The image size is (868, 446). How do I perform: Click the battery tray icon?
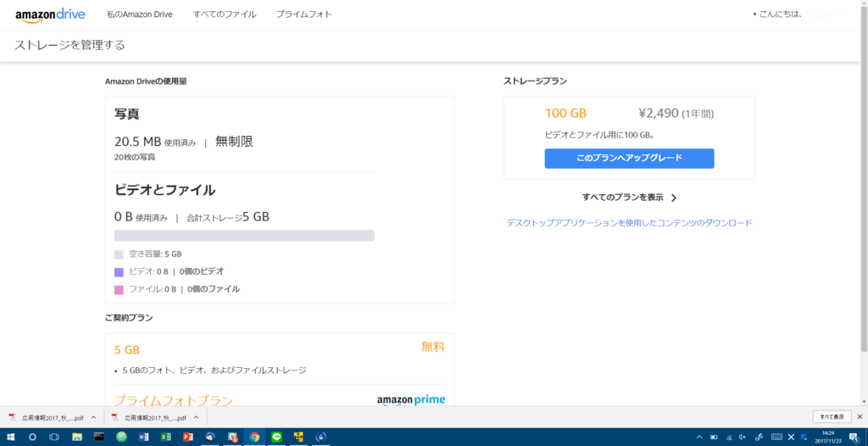point(714,437)
